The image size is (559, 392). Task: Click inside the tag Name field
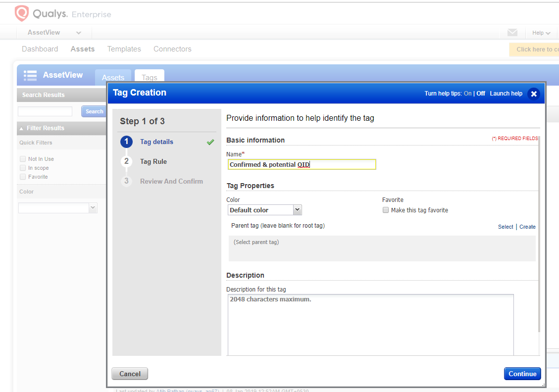[x=302, y=164]
